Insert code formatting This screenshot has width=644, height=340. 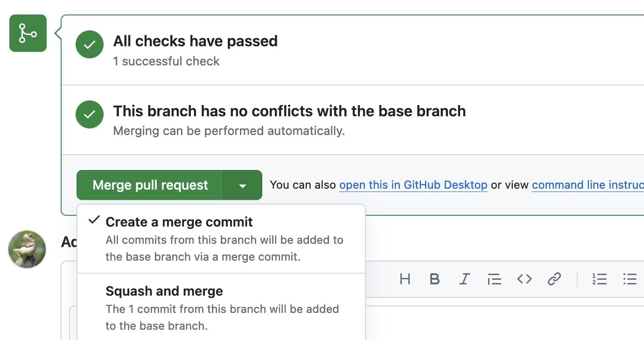click(x=524, y=279)
